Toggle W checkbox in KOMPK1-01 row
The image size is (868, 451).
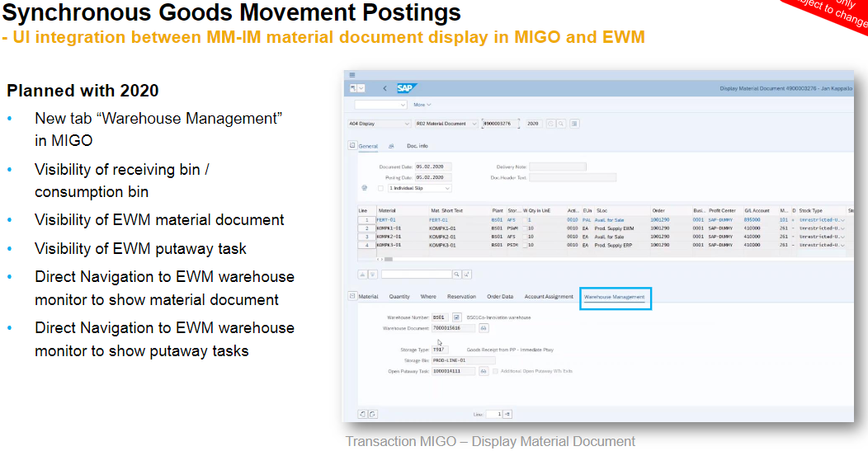tap(525, 228)
